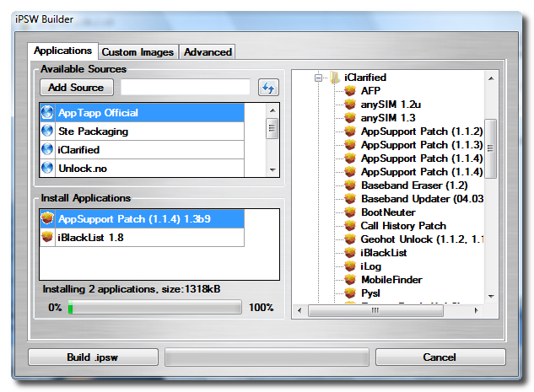Select anySIM 1.2u in the tree

(391, 105)
